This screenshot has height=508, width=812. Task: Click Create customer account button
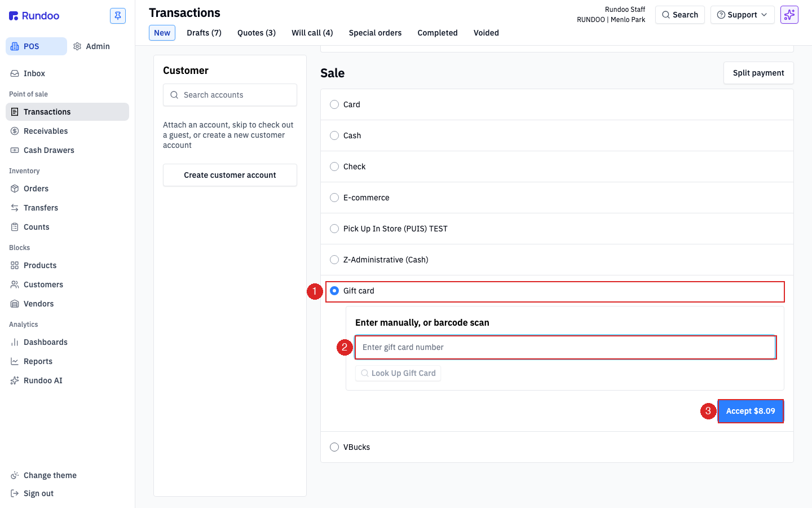coord(230,175)
